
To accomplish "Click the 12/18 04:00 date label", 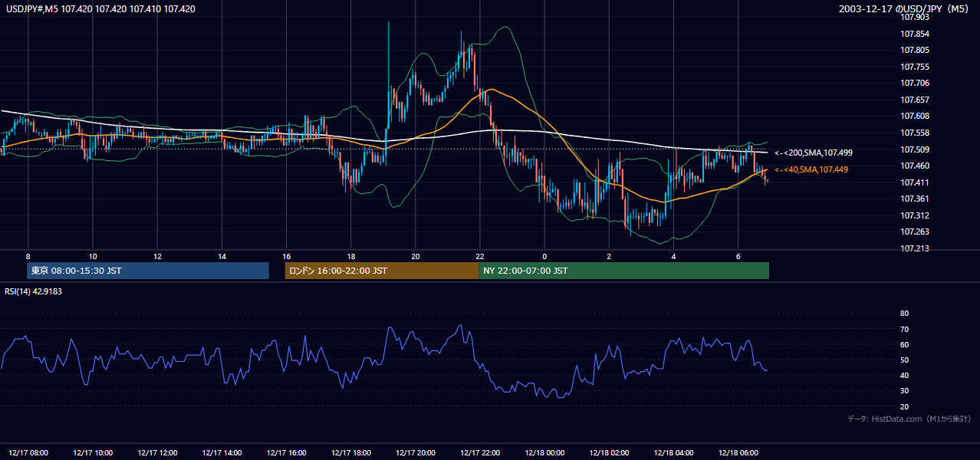I will click(x=673, y=453).
